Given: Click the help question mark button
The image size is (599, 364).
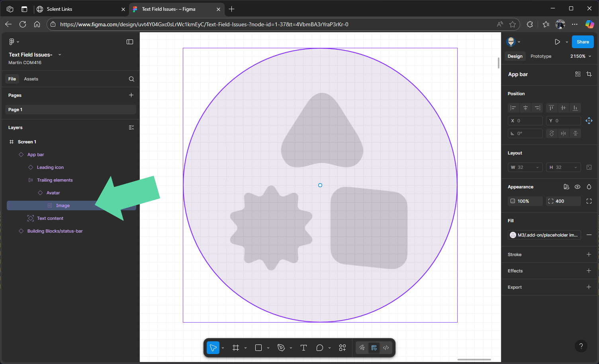Looking at the screenshot, I should click(x=581, y=346).
